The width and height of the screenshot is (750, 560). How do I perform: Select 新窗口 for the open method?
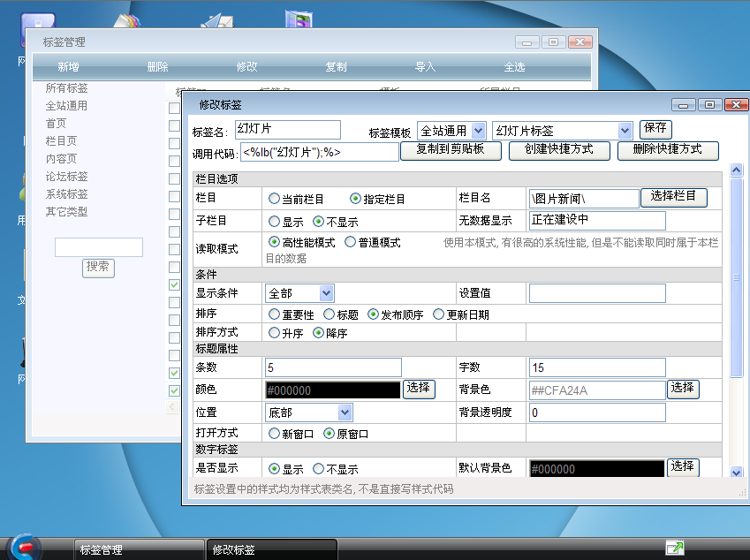(275, 434)
